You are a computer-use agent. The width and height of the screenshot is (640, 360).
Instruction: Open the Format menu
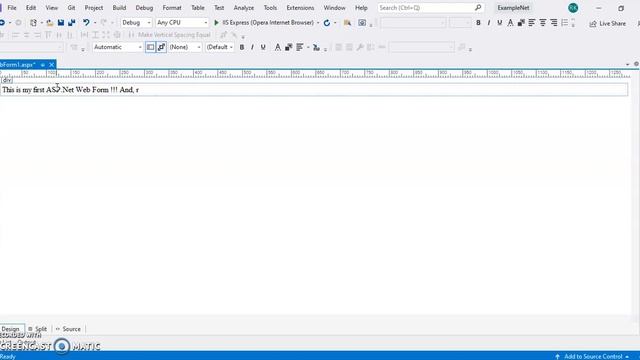(172, 8)
